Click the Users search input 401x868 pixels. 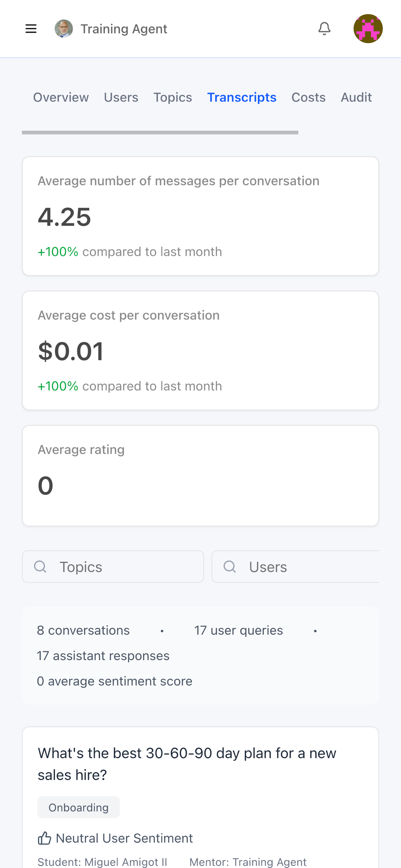click(295, 567)
